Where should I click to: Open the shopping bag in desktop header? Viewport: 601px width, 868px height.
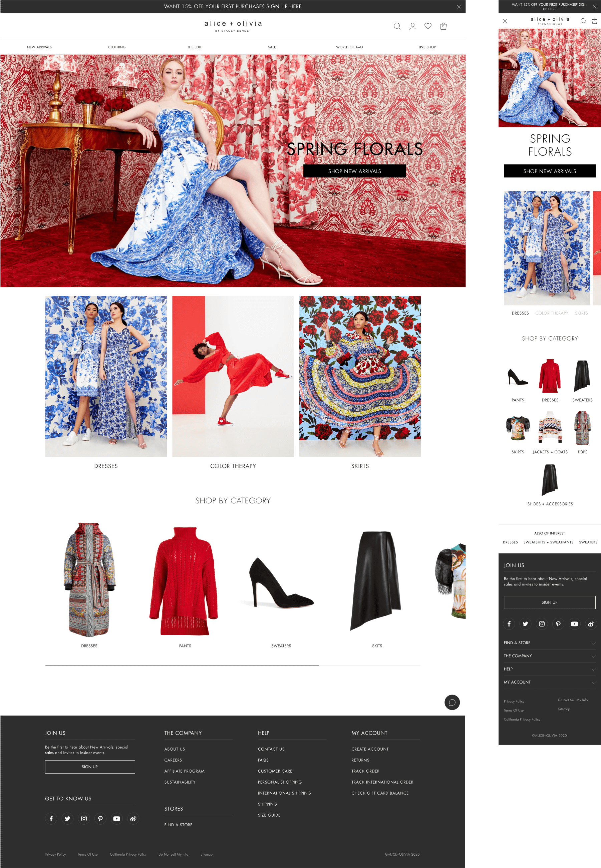click(x=443, y=26)
